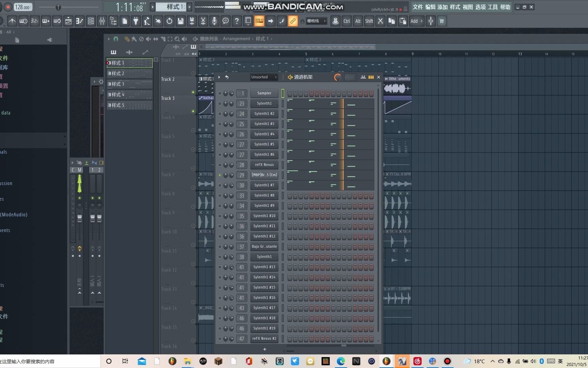
Task: Click the Shift modifier button
Action: (369, 21)
